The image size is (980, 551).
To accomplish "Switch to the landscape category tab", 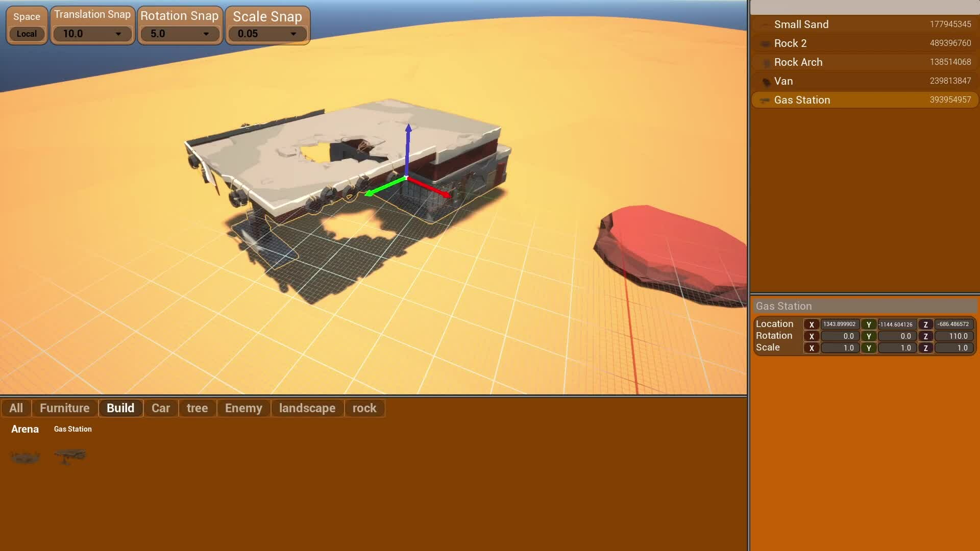I will [x=307, y=408].
